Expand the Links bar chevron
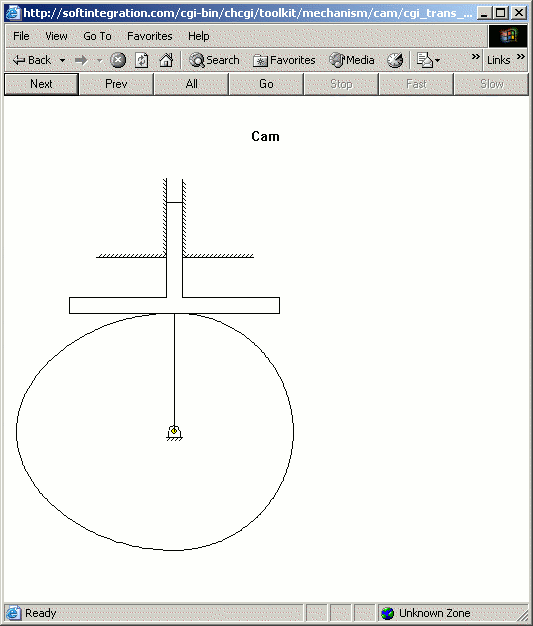 [521, 56]
